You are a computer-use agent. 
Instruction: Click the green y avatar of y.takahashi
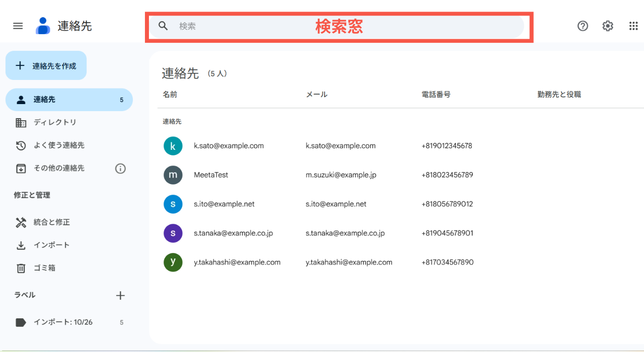[173, 262]
